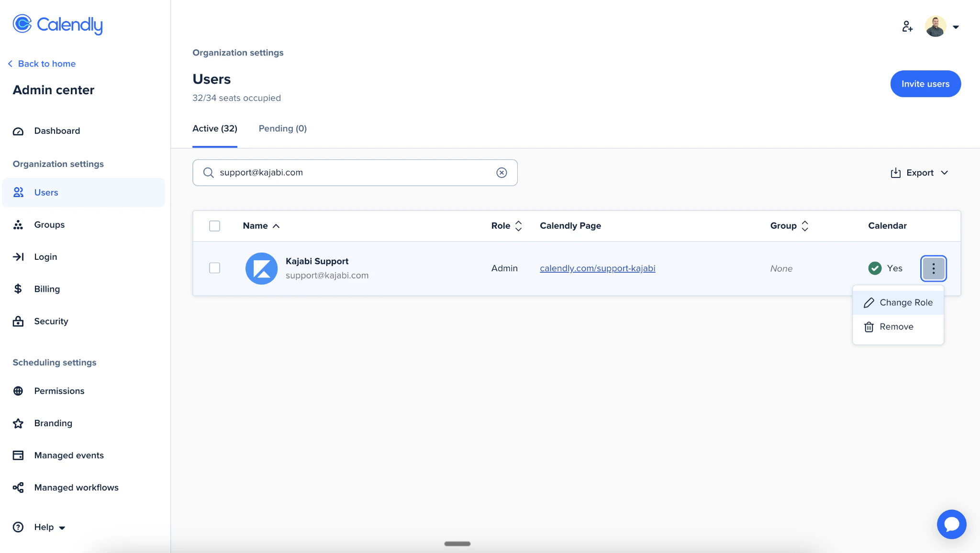Open the calendly.com/support-kajabi link

[597, 268]
